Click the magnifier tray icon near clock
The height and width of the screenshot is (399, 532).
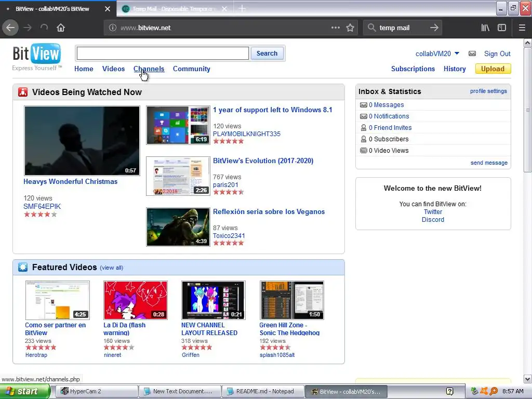point(494,391)
